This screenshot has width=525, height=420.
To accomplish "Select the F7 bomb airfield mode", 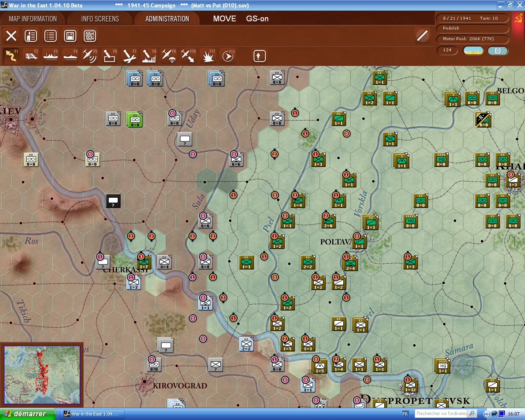I will 129,56.
